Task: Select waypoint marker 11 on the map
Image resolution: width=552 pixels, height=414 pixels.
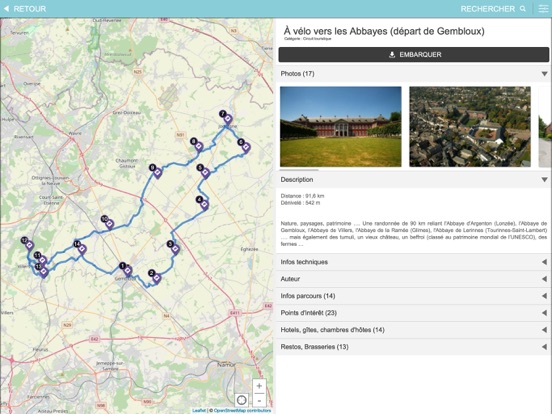Action: coord(43,261)
